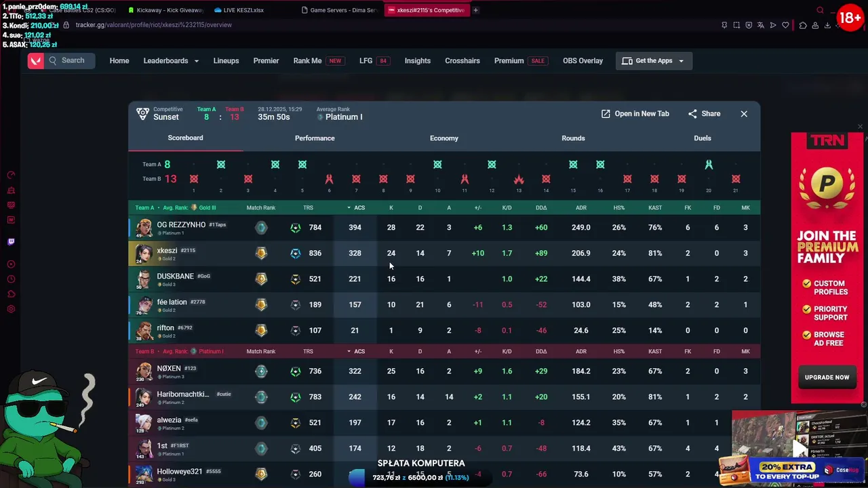Open the OBS Overlay nav item
This screenshot has width=868, height=488.
point(583,61)
